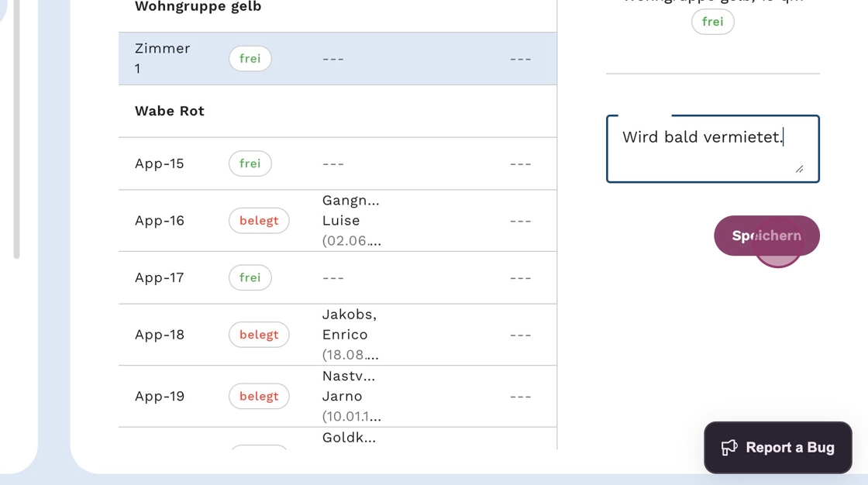Select the App-17 row
The height and width of the screenshot is (485, 868).
[337, 277]
